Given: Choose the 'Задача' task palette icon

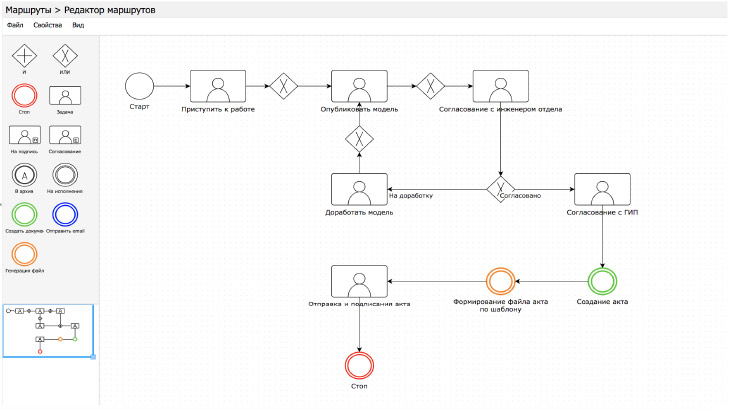Looking at the screenshot, I should (x=65, y=96).
